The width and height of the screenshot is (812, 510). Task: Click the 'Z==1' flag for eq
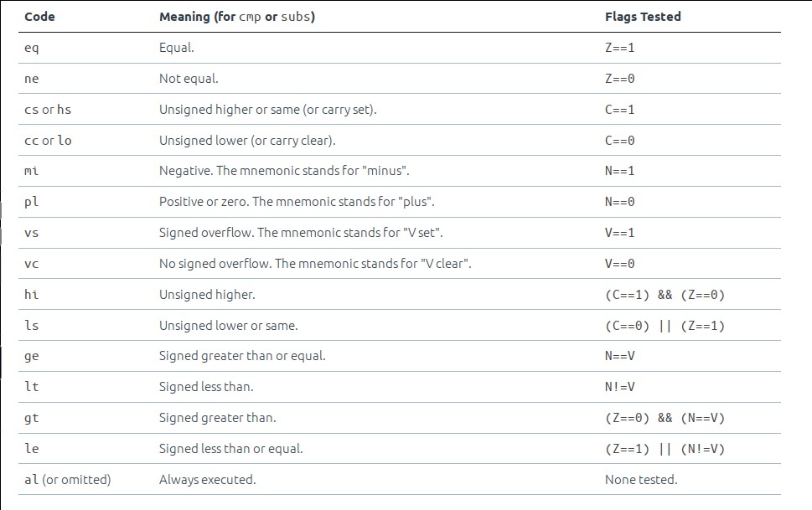pyautogui.click(x=619, y=48)
